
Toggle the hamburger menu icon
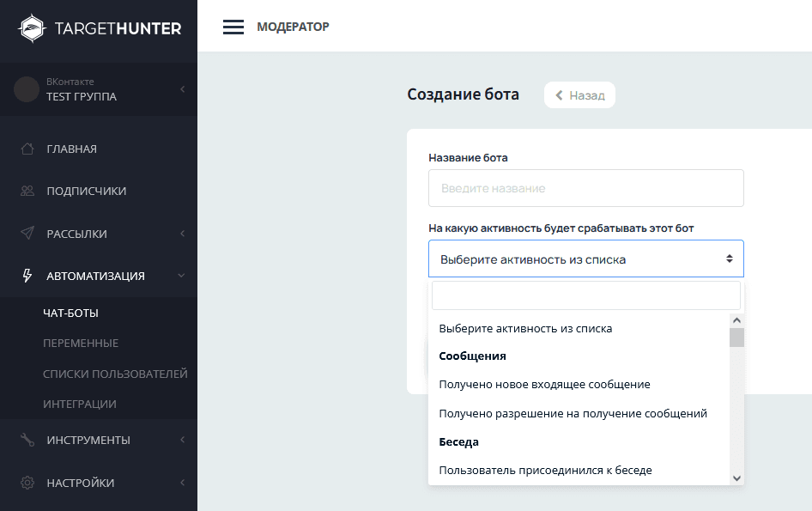pyautogui.click(x=233, y=27)
